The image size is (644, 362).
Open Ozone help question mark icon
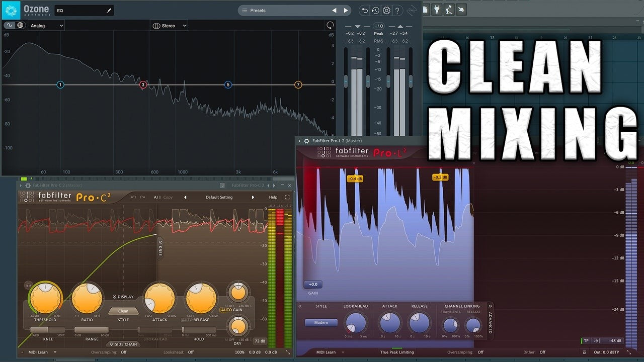click(x=397, y=11)
